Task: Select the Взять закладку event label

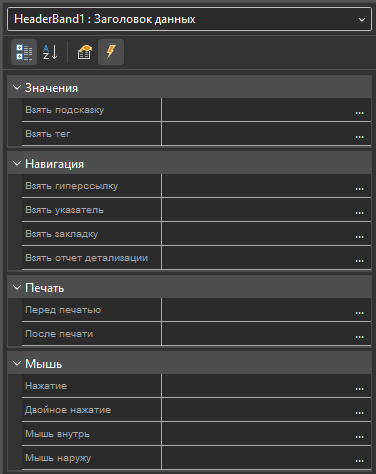Action: pyautogui.click(x=62, y=234)
